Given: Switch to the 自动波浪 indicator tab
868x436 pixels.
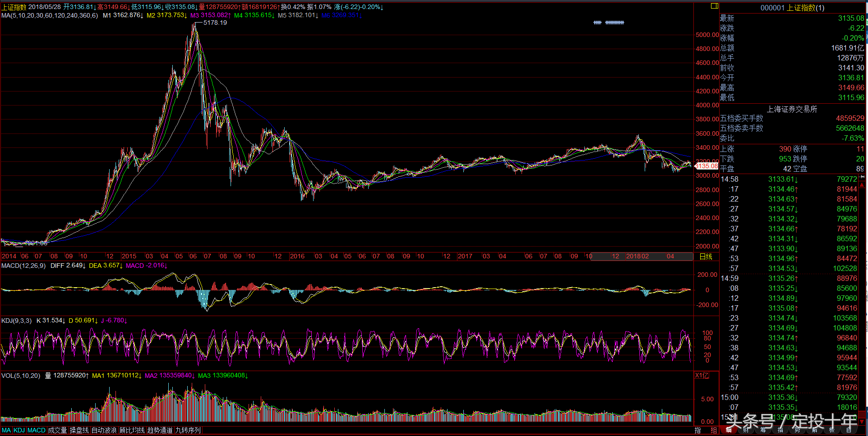Looking at the screenshot, I should click(x=104, y=430).
